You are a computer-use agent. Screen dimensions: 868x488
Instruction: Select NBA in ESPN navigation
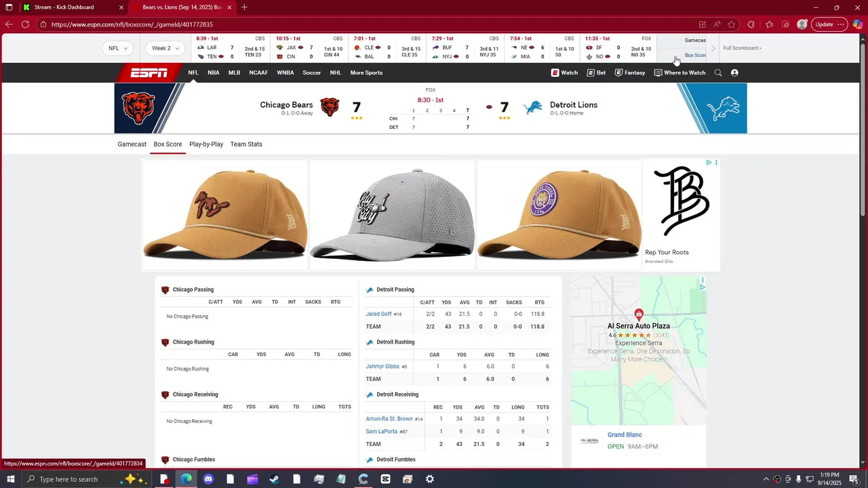pos(214,73)
